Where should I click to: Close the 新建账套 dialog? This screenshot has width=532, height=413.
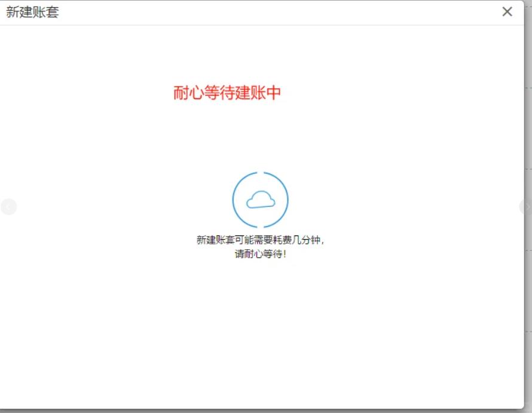point(507,12)
